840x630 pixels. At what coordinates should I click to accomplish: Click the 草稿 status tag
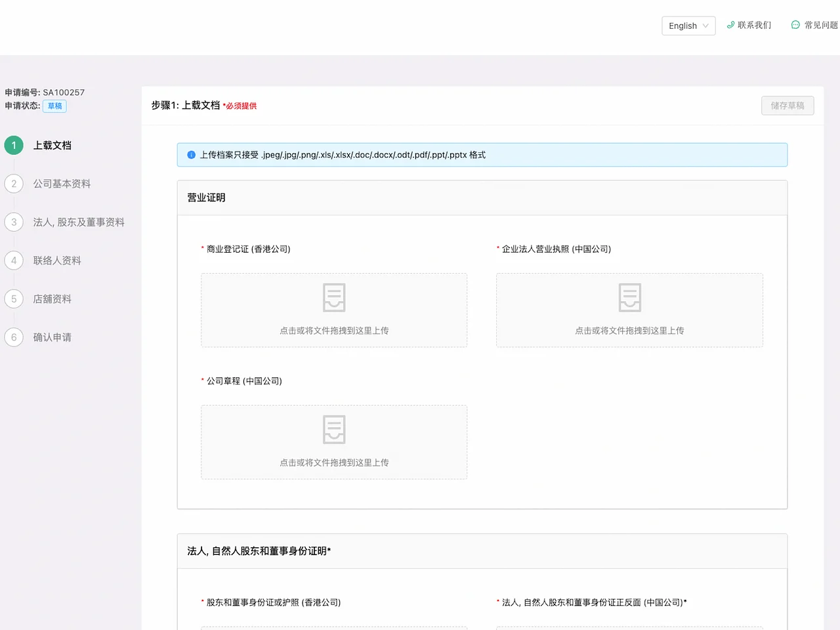click(54, 106)
